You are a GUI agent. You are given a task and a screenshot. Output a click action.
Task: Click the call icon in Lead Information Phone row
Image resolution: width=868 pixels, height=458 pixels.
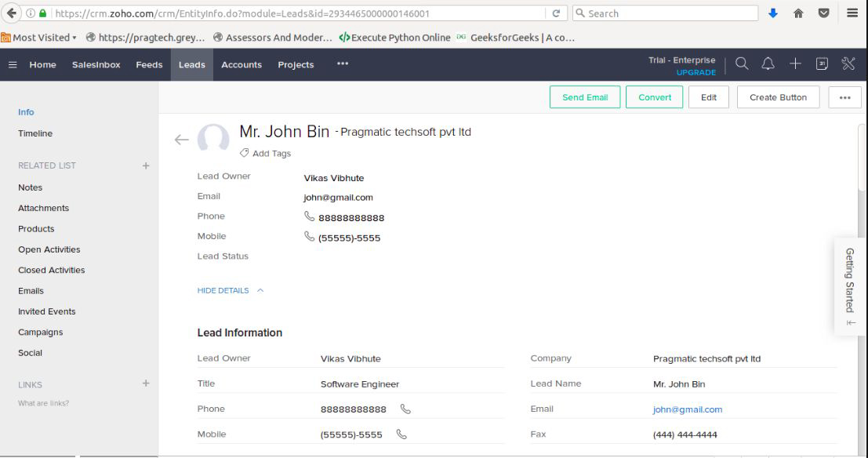pyautogui.click(x=405, y=409)
